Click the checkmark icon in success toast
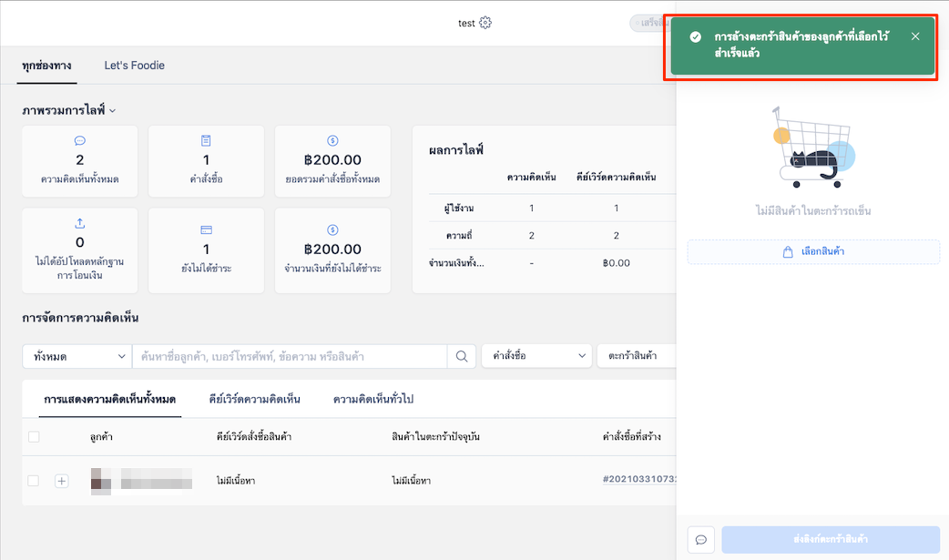This screenshot has width=949, height=560. click(696, 37)
